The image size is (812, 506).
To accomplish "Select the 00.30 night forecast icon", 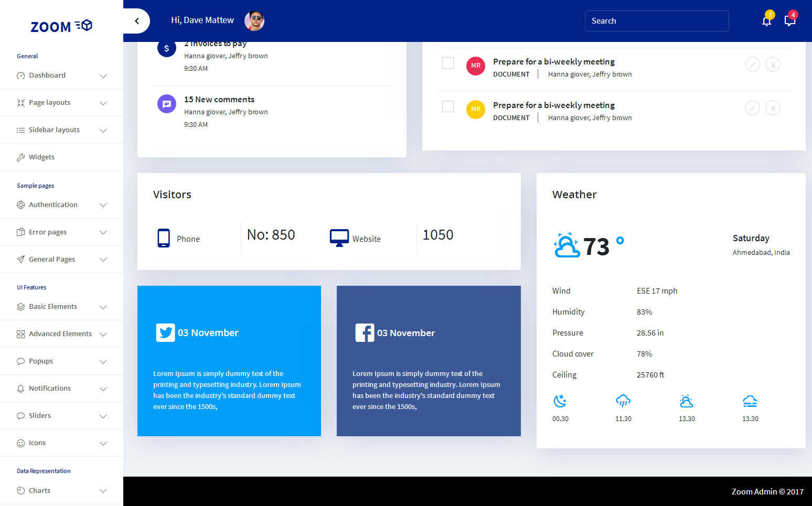I will [x=560, y=402].
